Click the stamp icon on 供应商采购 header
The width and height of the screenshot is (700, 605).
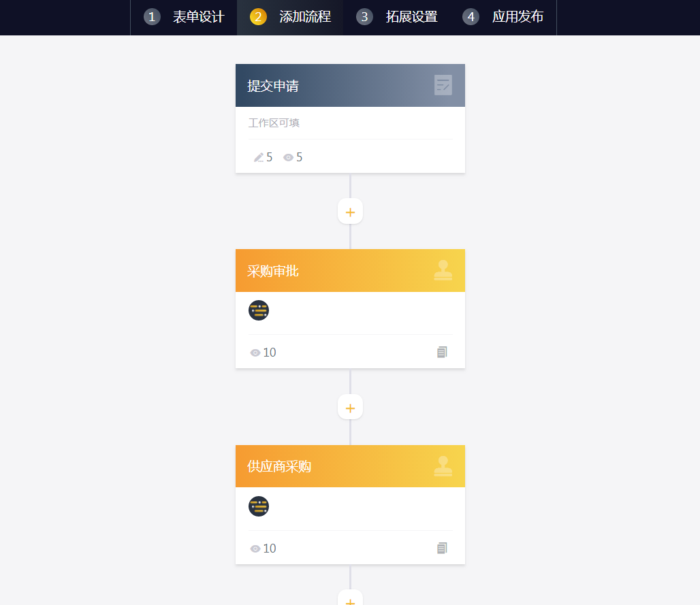click(x=443, y=466)
